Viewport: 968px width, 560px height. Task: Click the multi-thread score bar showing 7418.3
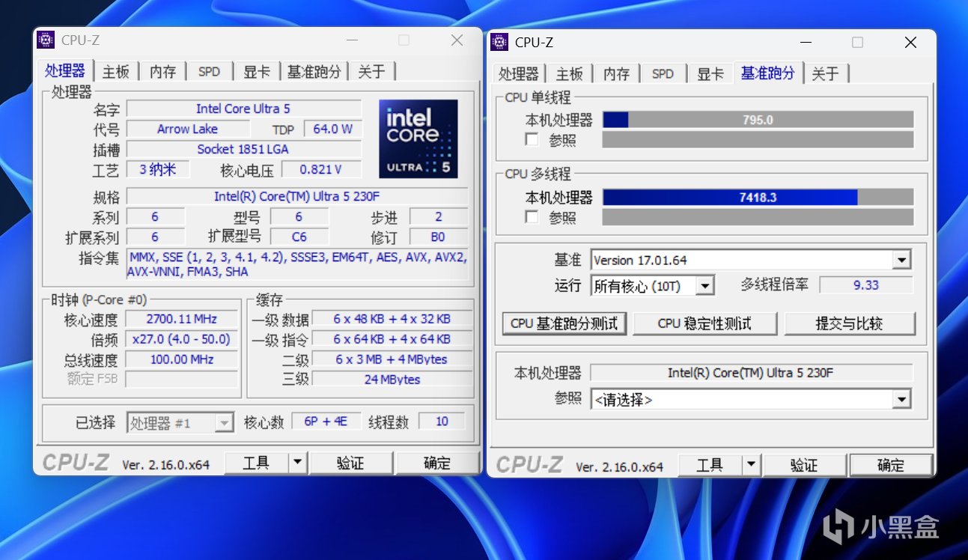pos(758,198)
